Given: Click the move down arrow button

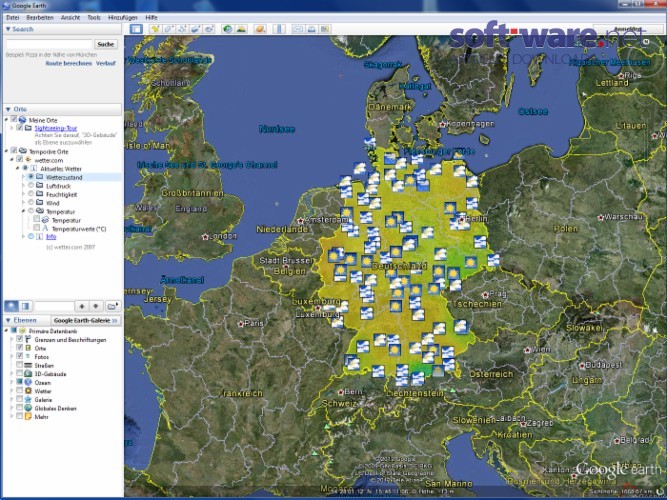Looking at the screenshot, I should tap(96, 306).
